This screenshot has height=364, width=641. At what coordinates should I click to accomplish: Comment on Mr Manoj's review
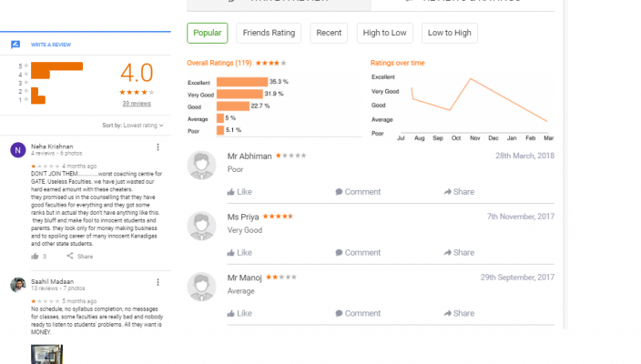tap(358, 313)
